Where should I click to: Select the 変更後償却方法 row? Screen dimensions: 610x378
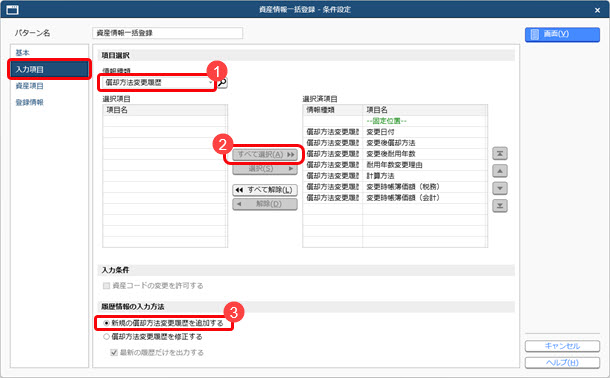395,143
